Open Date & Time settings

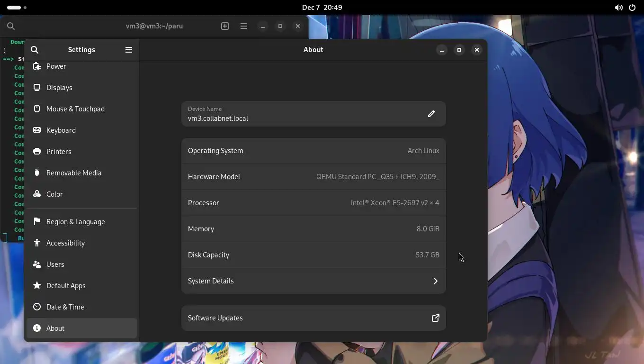click(x=82, y=307)
